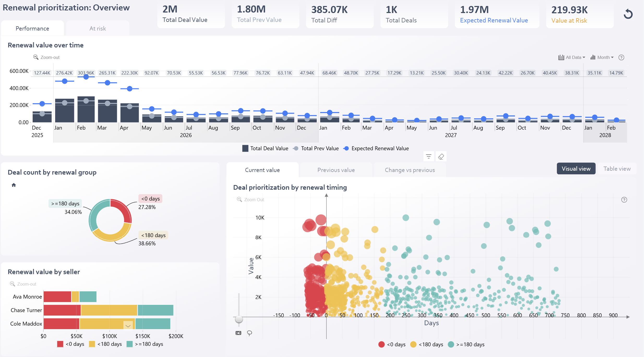644x357 pixels.
Task: Click the reset refresh icon at top right
Action: pos(628,14)
